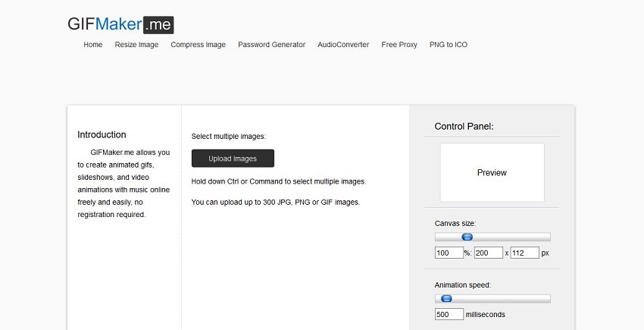Go to Resize Image page
Screen dimensions: 644x330
coord(136,45)
